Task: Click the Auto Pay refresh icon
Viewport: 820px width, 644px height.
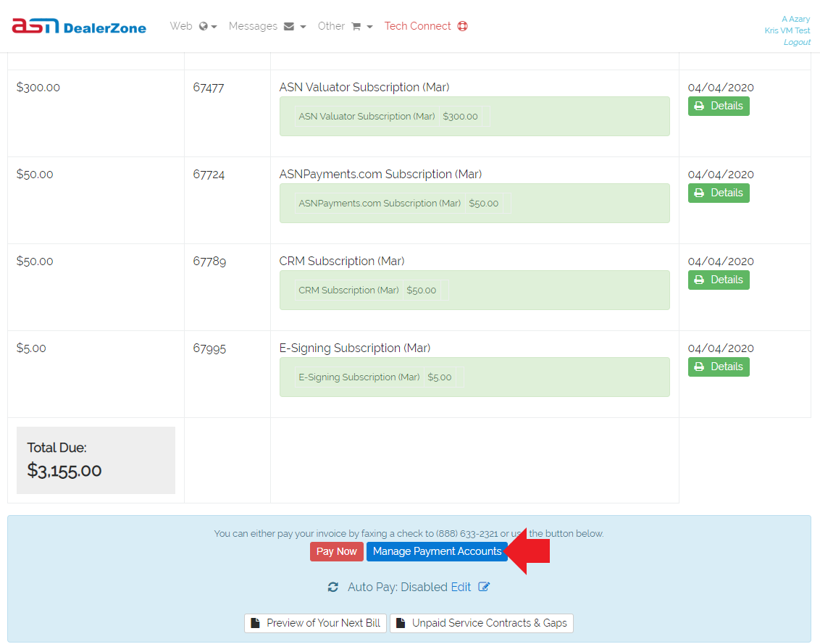Action: (333, 587)
